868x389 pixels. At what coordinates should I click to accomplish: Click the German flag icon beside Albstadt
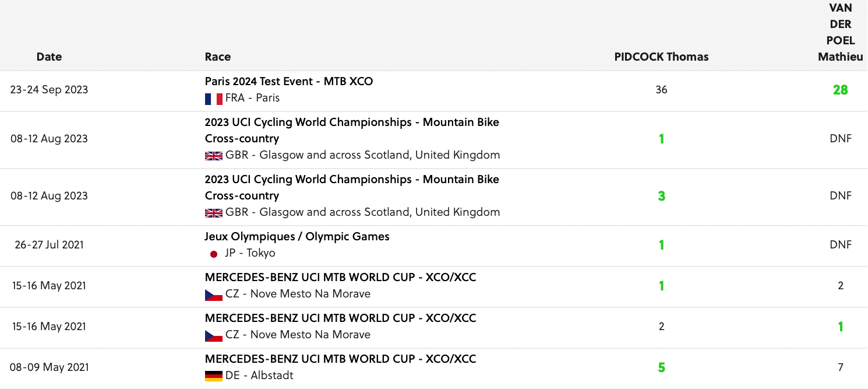click(214, 376)
